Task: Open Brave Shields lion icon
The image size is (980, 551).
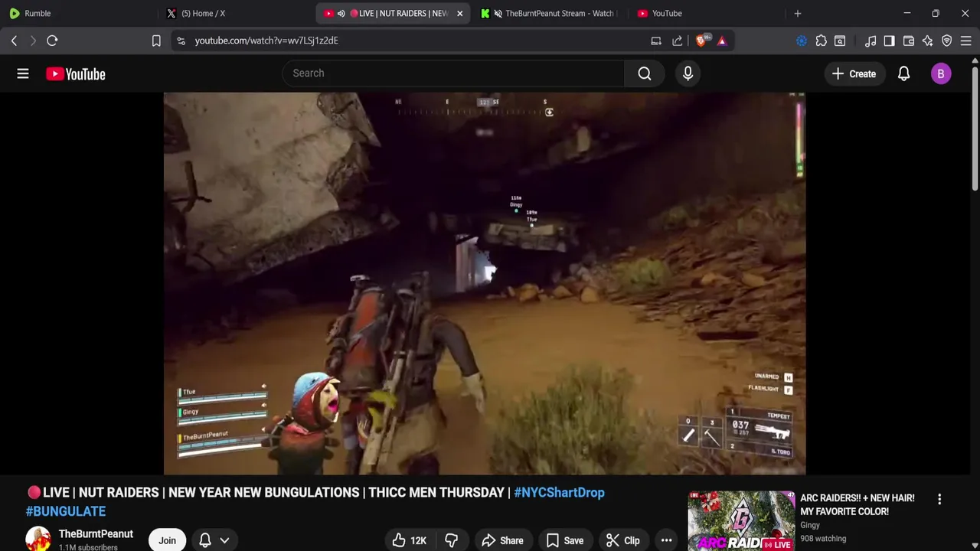Action: click(701, 41)
